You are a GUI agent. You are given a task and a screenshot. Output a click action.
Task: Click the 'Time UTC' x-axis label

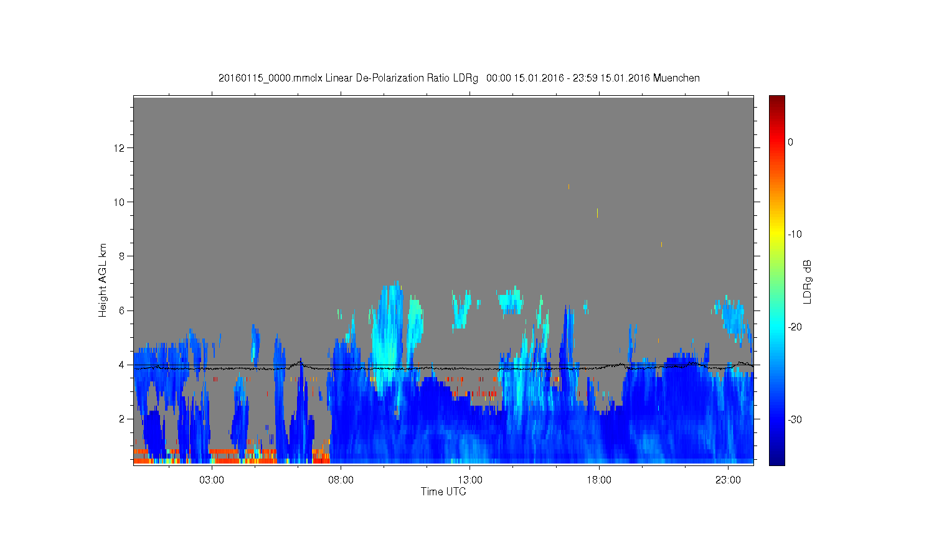[443, 492]
